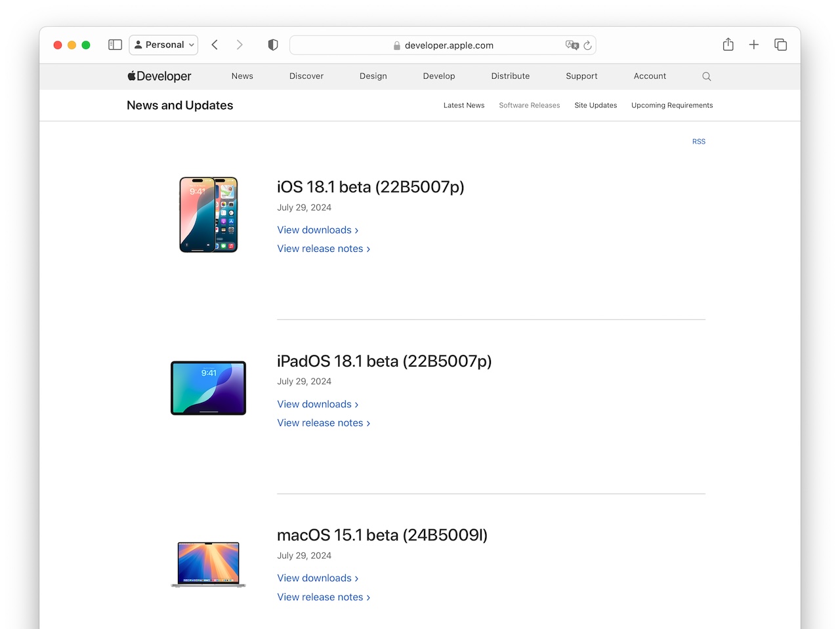This screenshot has height=629, width=840.
Task: Go forward with the forward arrow
Action: [x=240, y=45]
